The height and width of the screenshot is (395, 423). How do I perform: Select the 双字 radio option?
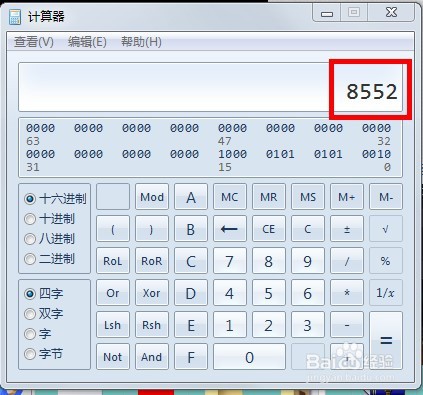(44, 314)
